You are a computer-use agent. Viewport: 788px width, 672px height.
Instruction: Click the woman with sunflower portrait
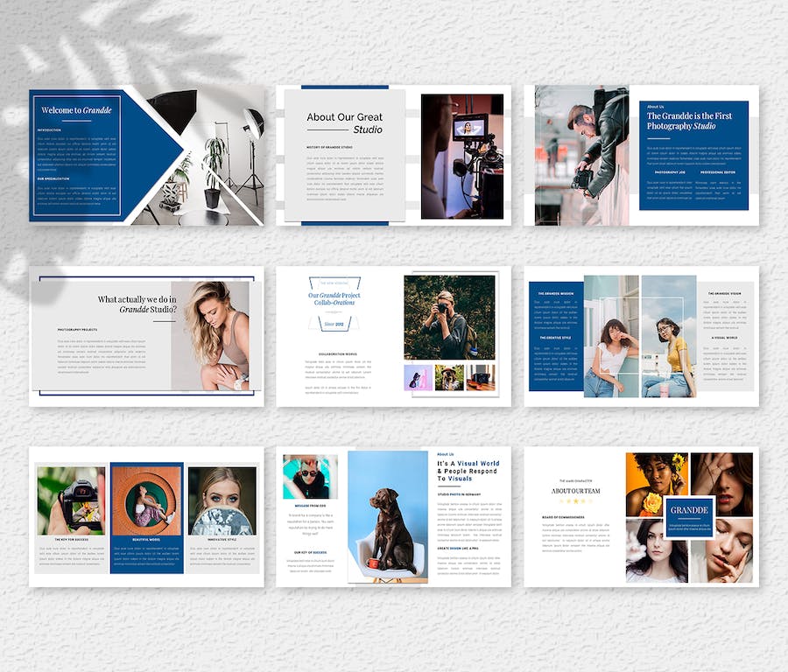coord(656,484)
